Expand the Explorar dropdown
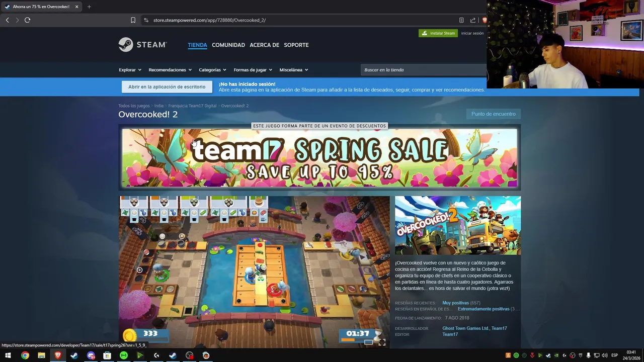This screenshot has height=362, width=644. [130, 70]
